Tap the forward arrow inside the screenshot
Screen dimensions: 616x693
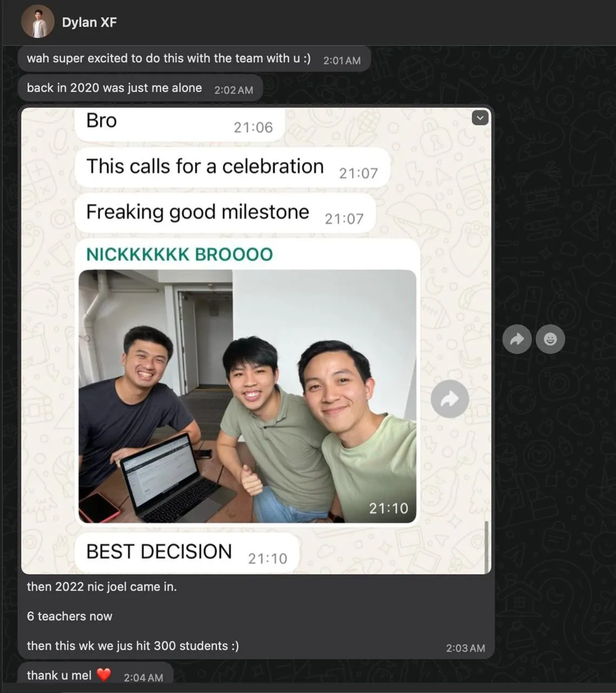click(450, 399)
